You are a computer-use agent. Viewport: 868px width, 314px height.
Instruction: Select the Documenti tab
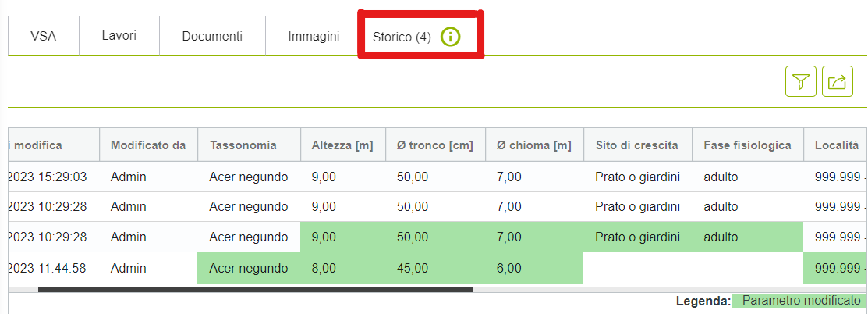click(x=212, y=36)
